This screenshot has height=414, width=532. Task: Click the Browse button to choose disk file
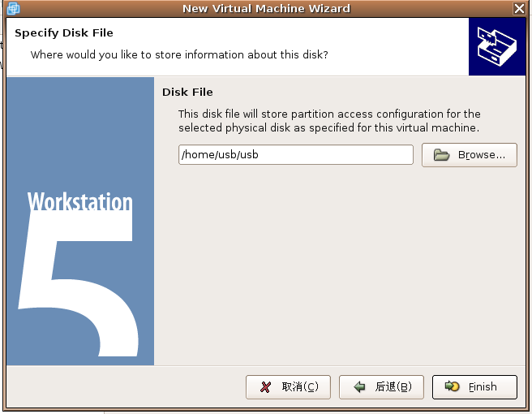coord(470,155)
